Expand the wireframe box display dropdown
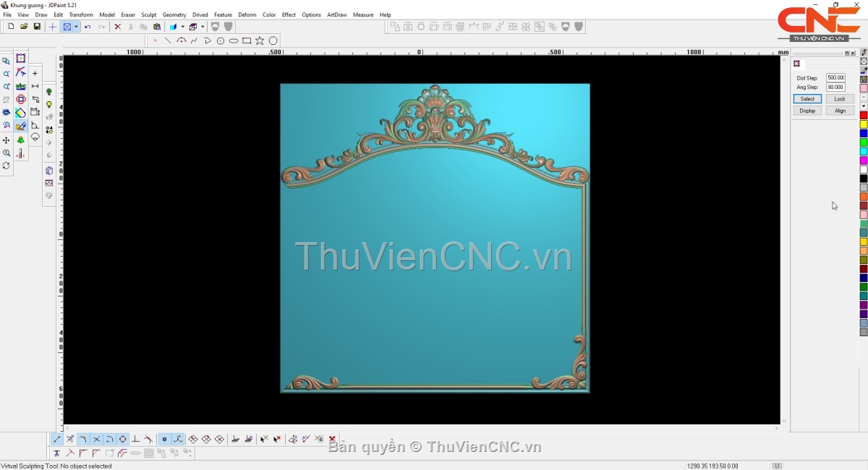The image size is (868, 470). click(203, 27)
